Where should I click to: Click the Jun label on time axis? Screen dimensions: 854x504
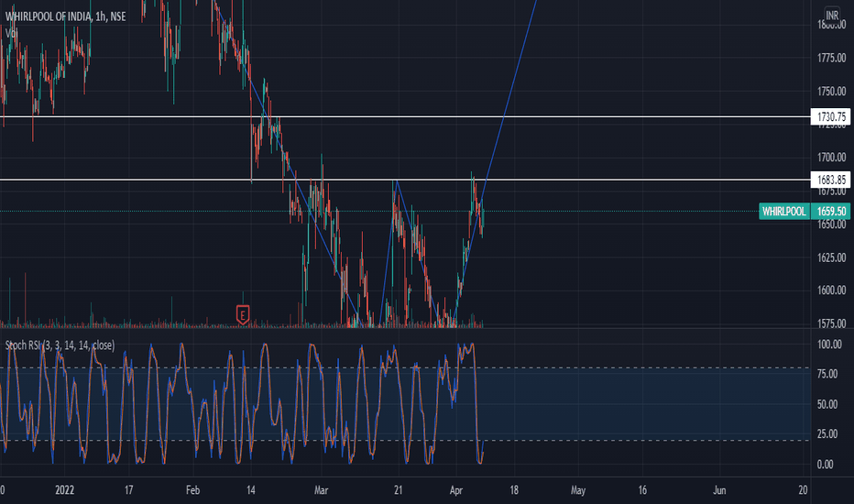[x=719, y=490]
